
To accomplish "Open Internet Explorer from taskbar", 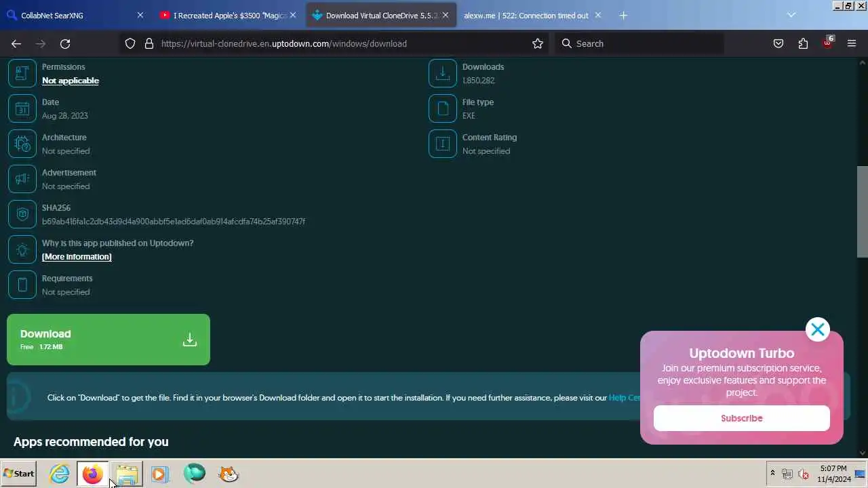I will click(60, 474).
